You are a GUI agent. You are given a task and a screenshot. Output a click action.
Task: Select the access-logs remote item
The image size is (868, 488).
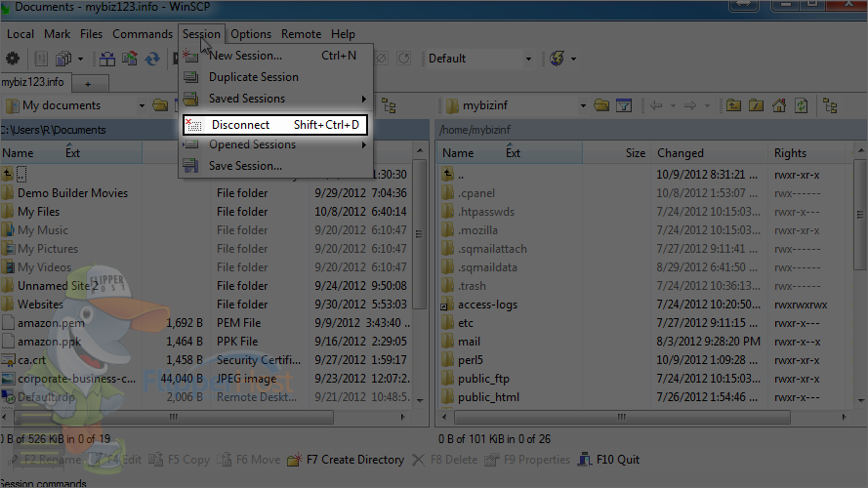click(x=487, y=305)
